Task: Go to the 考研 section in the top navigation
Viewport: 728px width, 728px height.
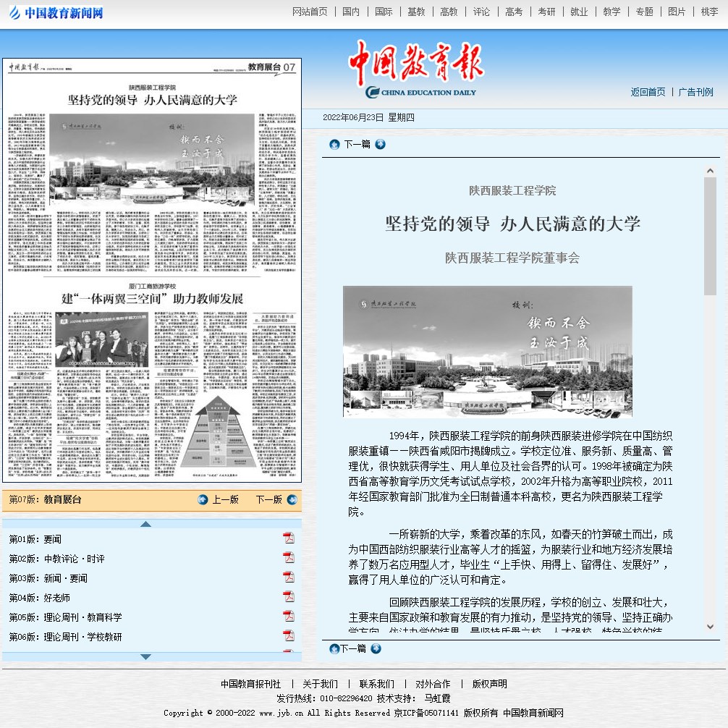Action: (546, 12)
